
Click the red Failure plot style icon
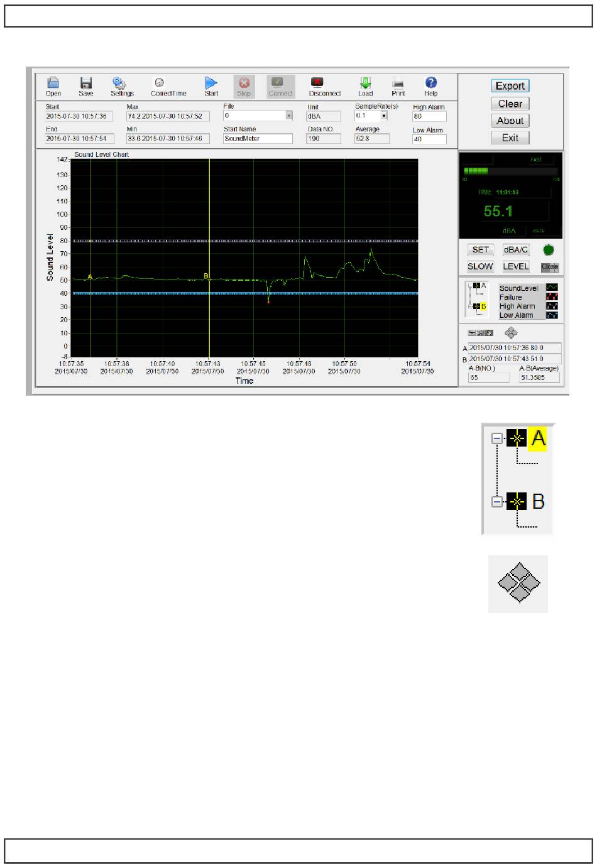(x=552, y=296)
